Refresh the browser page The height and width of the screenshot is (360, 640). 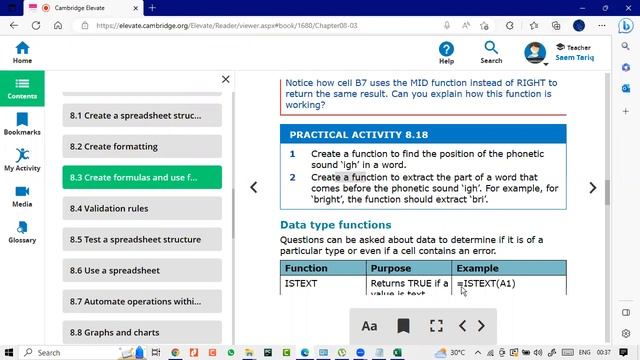click(36, 26)
